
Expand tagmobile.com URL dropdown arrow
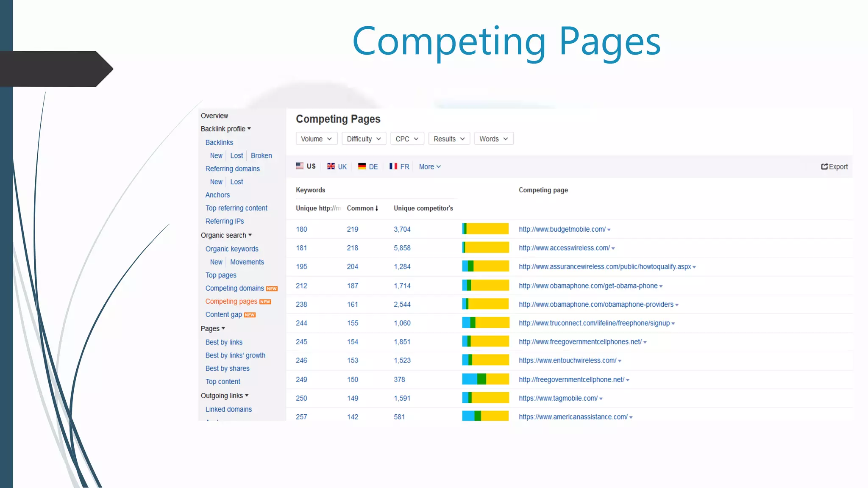[601, 399]
